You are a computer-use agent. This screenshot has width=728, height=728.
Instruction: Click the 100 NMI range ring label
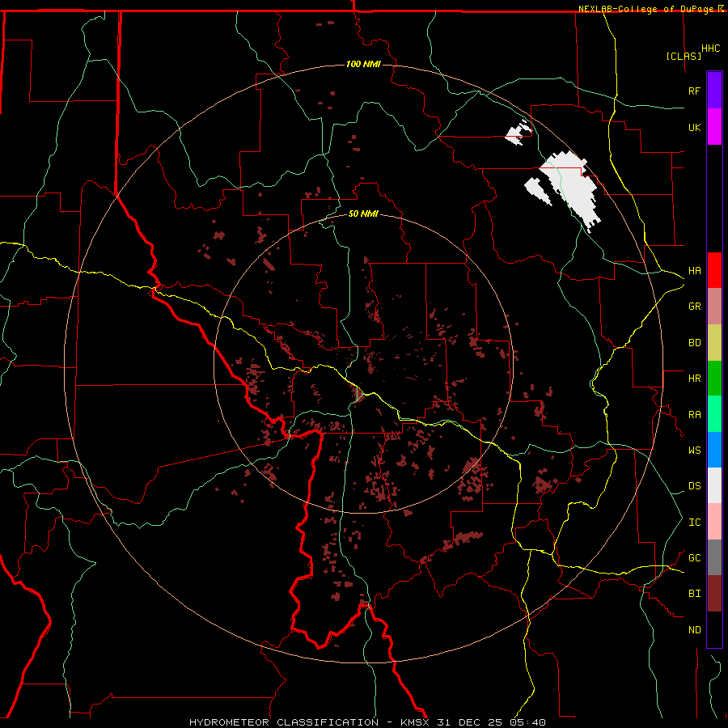click(363, 64)
